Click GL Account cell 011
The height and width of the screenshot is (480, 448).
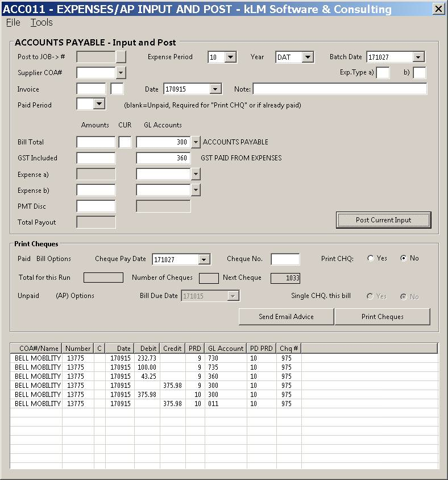(x=226, y=403)
